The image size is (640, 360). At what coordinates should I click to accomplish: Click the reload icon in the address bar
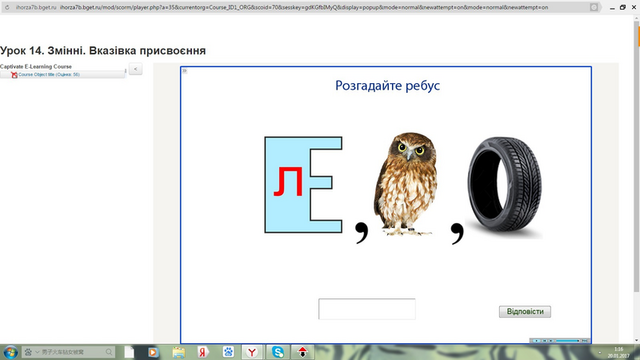(x=7, y=7)
